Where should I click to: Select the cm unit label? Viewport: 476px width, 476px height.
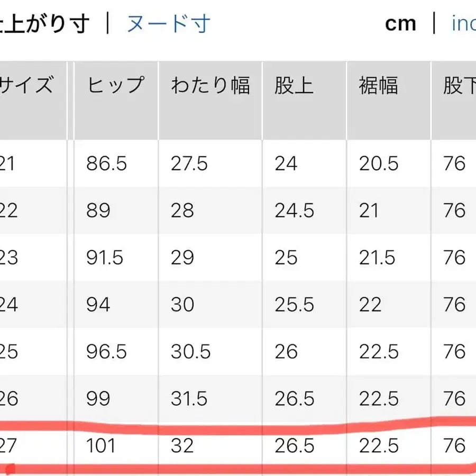click(x=400, y=23)
